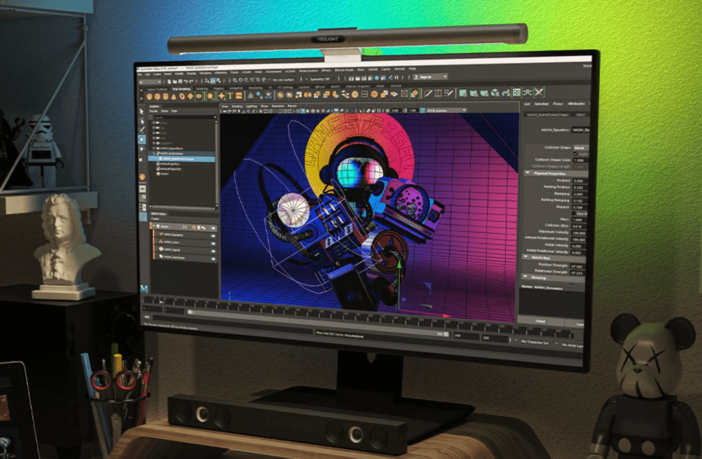
Task: Pick the Paint Selection brush tool in toolbox
Action: click(142, 129)
